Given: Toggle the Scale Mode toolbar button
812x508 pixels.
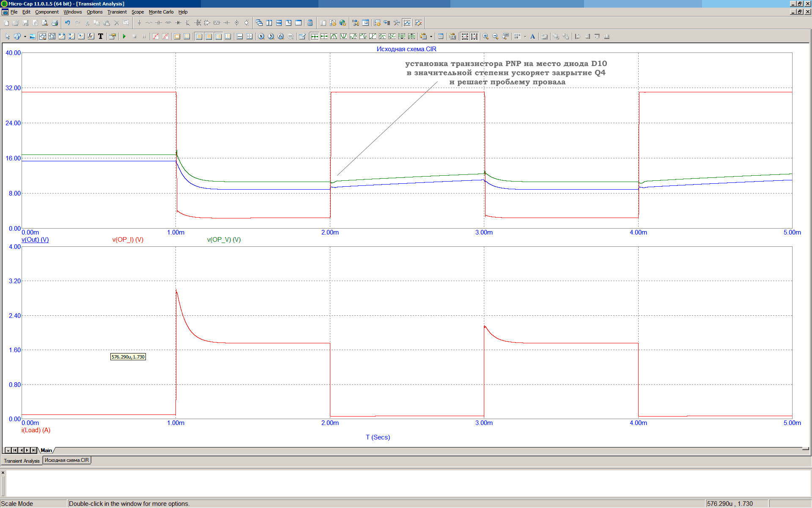Looking at the screenshot, I should tap(42, 37).
